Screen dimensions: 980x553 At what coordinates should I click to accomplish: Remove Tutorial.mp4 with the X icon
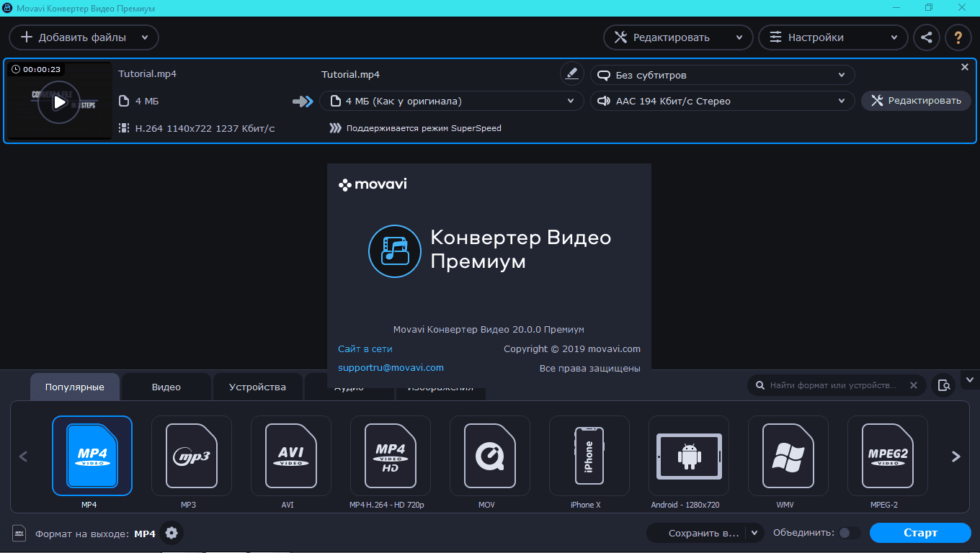pyautogui.click(x=965, y=67)
